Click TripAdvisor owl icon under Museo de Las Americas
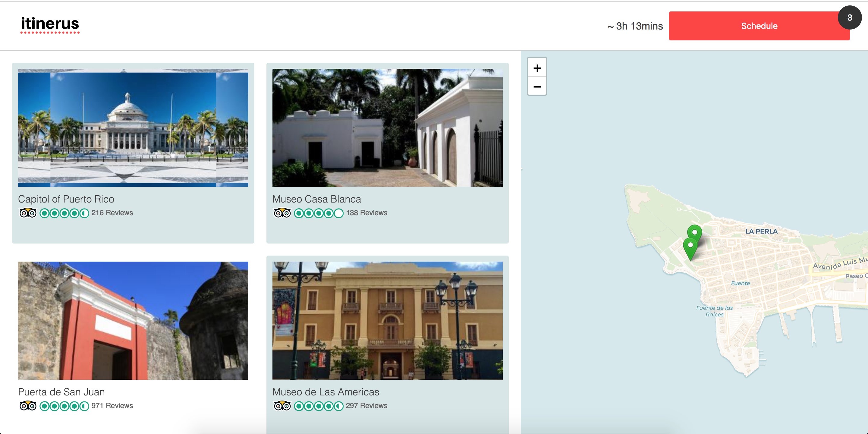The width and height of the screenshot is (868, 434). 282,406
